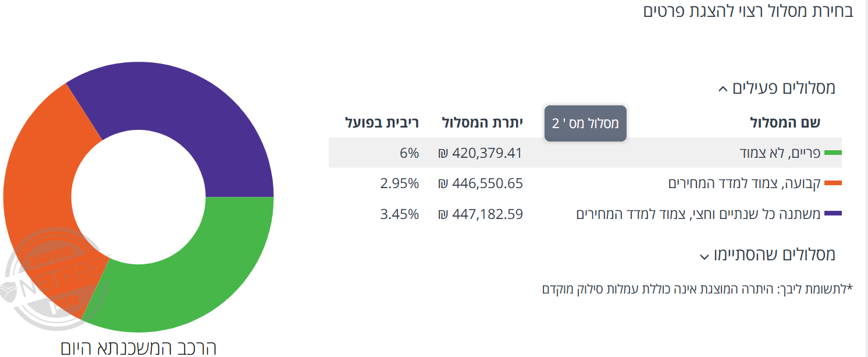Open the פריים, לא צמוד track name
The image size is (868, 357).
pyautogui.click(x=780, y=153)
